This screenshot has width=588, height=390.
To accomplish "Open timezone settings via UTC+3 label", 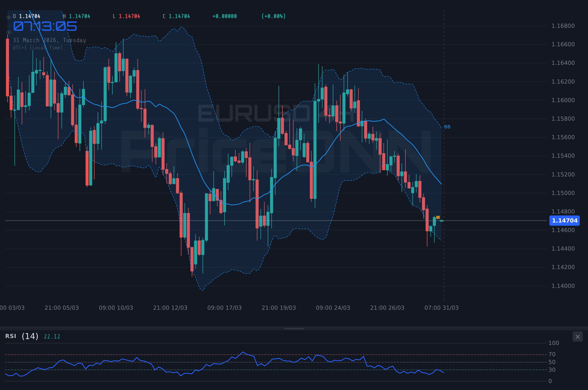I will coord(38,48).
